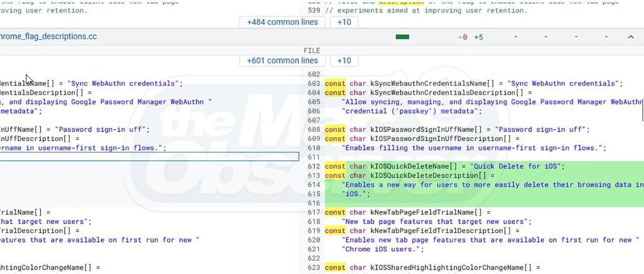Click the green diff size bar
This screenshot has height=274, width=644.
[402, 37]
